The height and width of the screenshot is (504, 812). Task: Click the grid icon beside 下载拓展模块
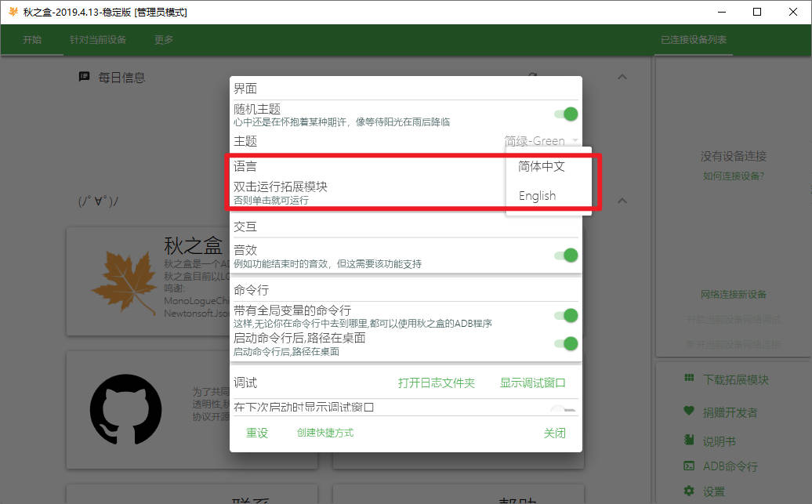[x=689, y=379]
